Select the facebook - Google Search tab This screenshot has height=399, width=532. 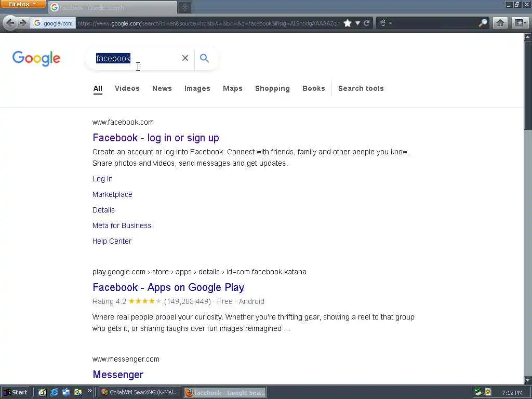113,7
